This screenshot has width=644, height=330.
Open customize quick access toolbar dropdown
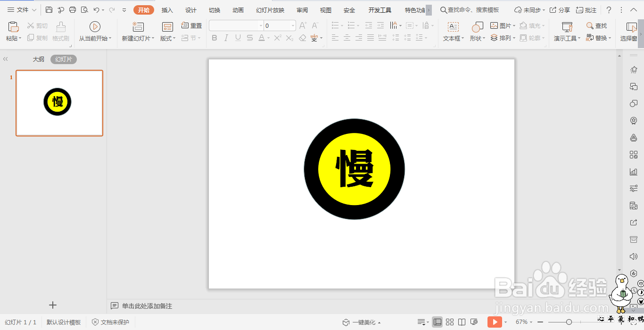click(124, 10)
